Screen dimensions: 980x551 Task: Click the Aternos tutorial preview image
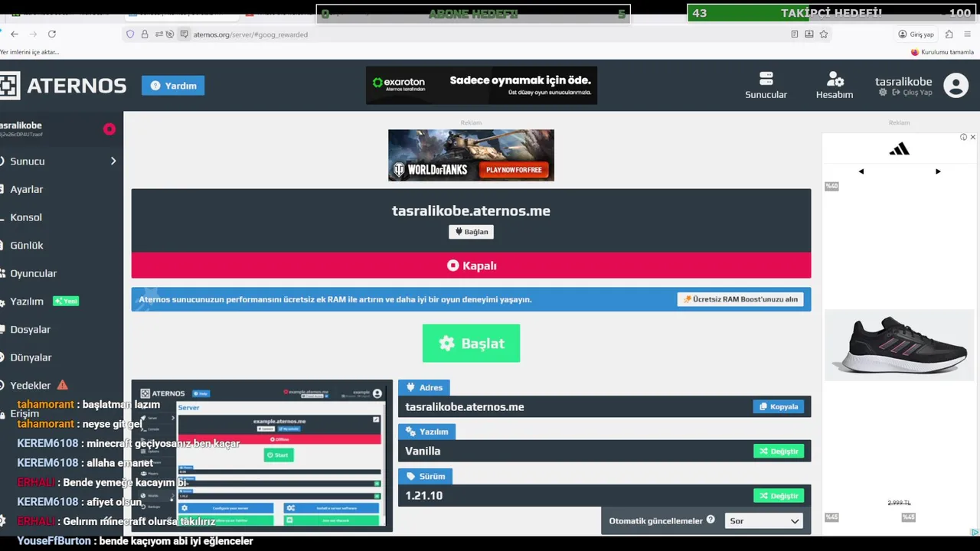262,456
